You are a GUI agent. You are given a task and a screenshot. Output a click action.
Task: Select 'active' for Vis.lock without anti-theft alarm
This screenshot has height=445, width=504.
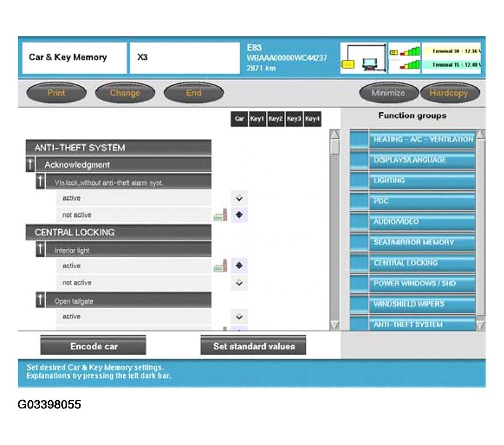click(239, 198)
